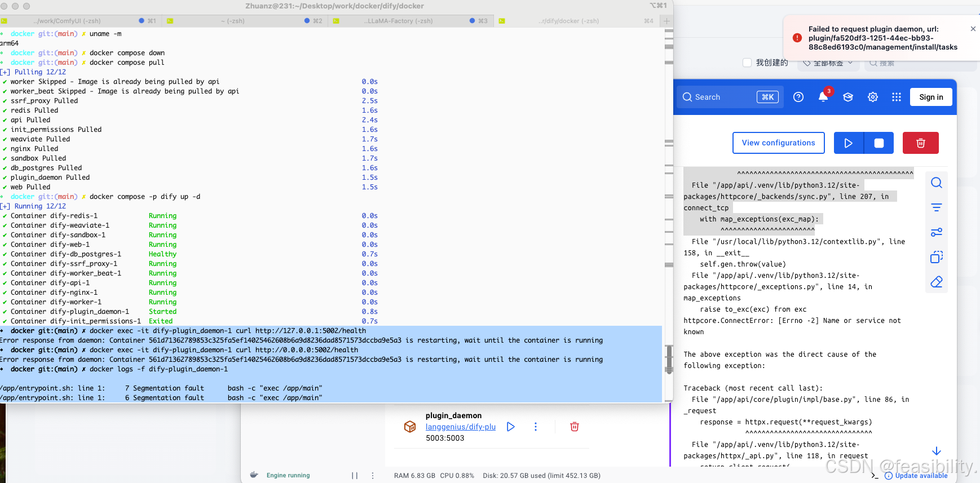Open the log filter lines icon
Screen dimensions: 980x483
pos(937,207)
